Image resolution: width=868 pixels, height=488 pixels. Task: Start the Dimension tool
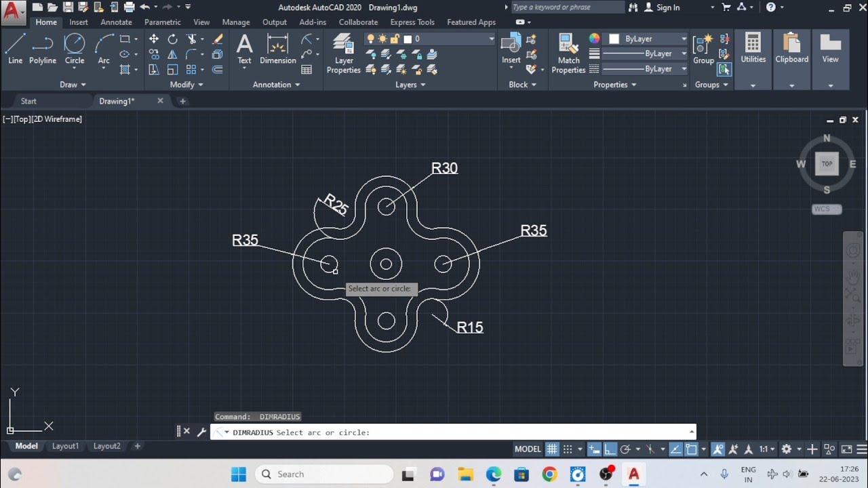(278, 49)
